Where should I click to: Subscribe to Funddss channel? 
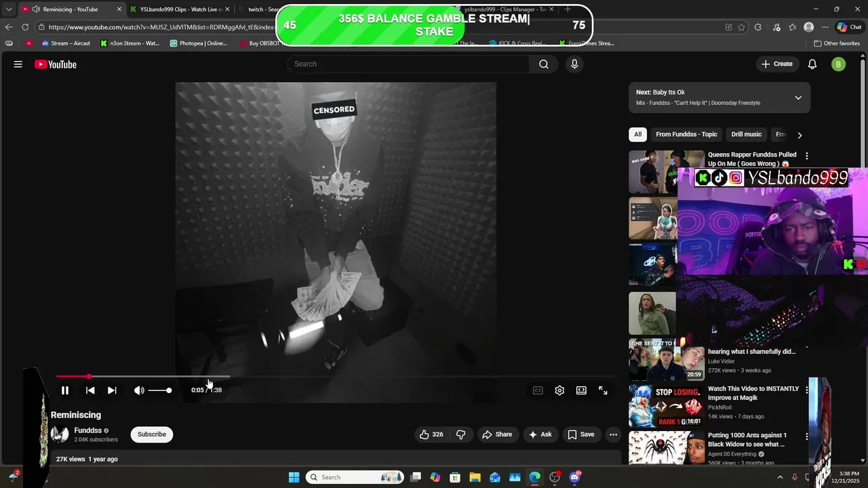[x=152, y=434]
